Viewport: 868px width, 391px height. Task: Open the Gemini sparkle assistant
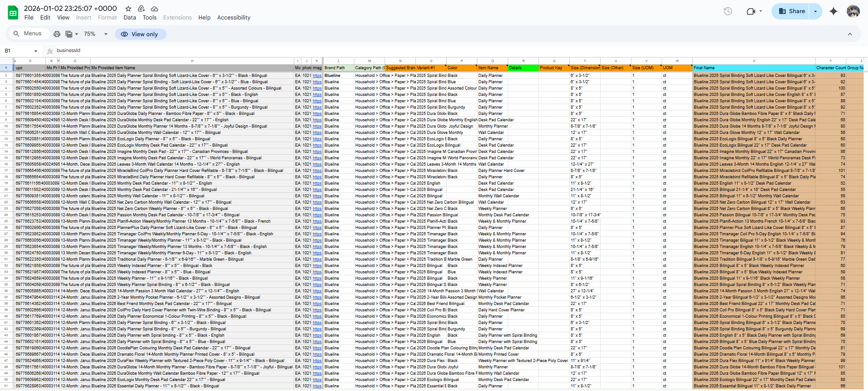pos(833,11)
